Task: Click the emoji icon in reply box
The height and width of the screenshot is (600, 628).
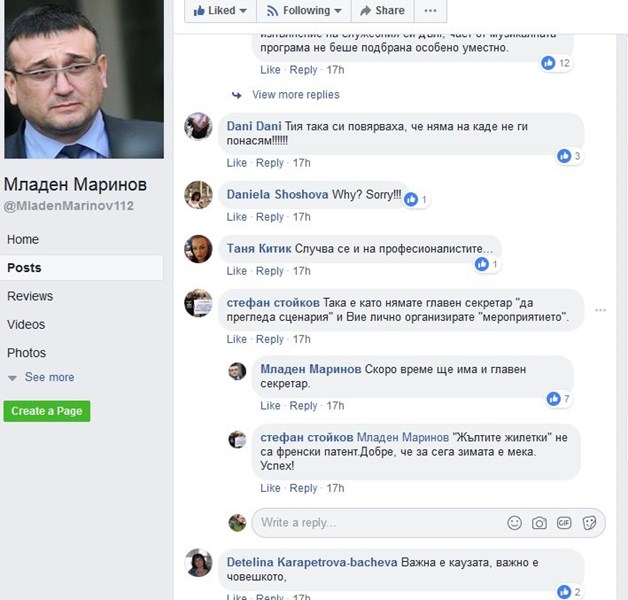Action: (515, 523)
